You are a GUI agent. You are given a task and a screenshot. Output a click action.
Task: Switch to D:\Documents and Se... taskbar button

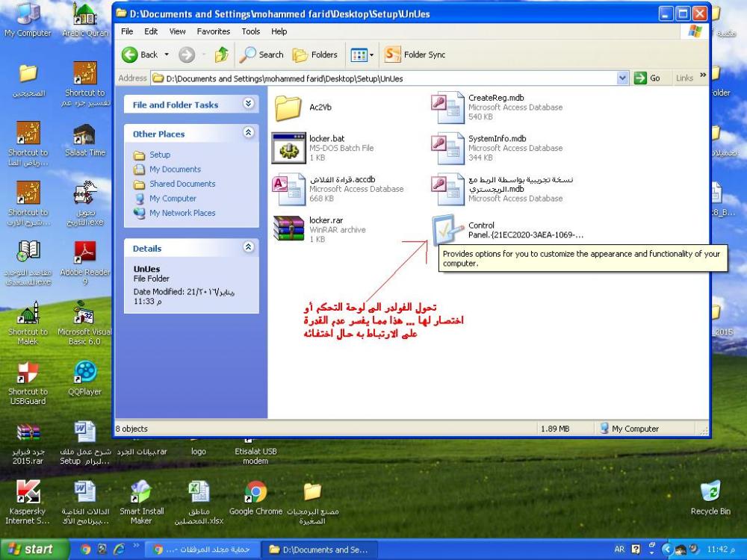(x=320, y=550)
